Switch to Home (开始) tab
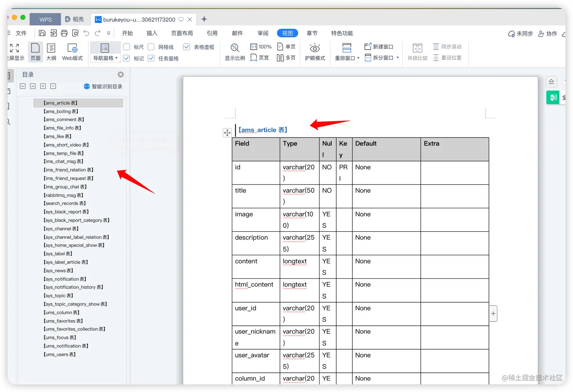Screen dimensions: 573x392 click(127, 33)
